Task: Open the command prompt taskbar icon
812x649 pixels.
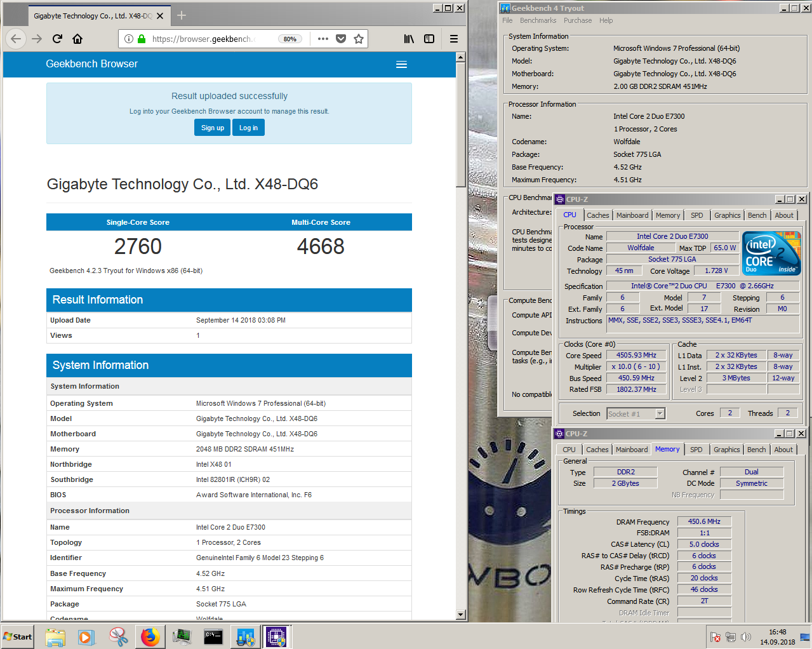Action: pyautogui.click(x=213, y=636)
